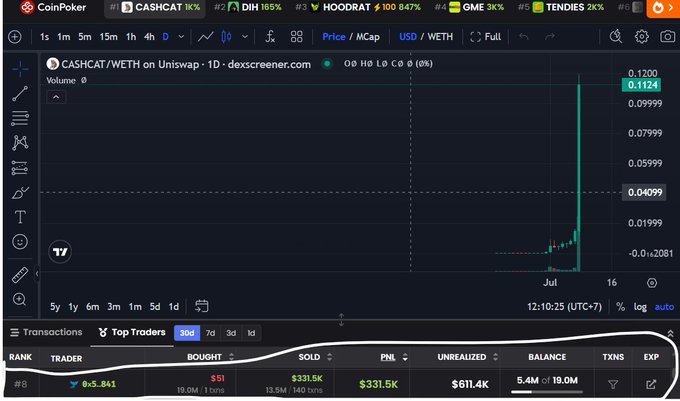This screenshot has width=680, height=401.
Task: Open the quick search lightning icon
Action: pyautogui.click(x=616, y=37)
